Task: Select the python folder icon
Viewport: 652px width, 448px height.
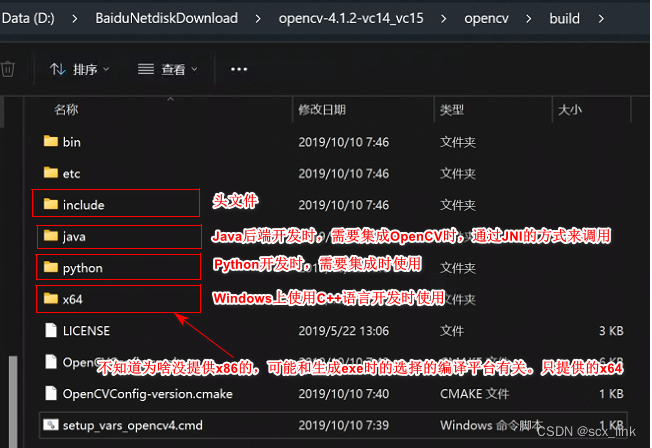Action: 51,267
